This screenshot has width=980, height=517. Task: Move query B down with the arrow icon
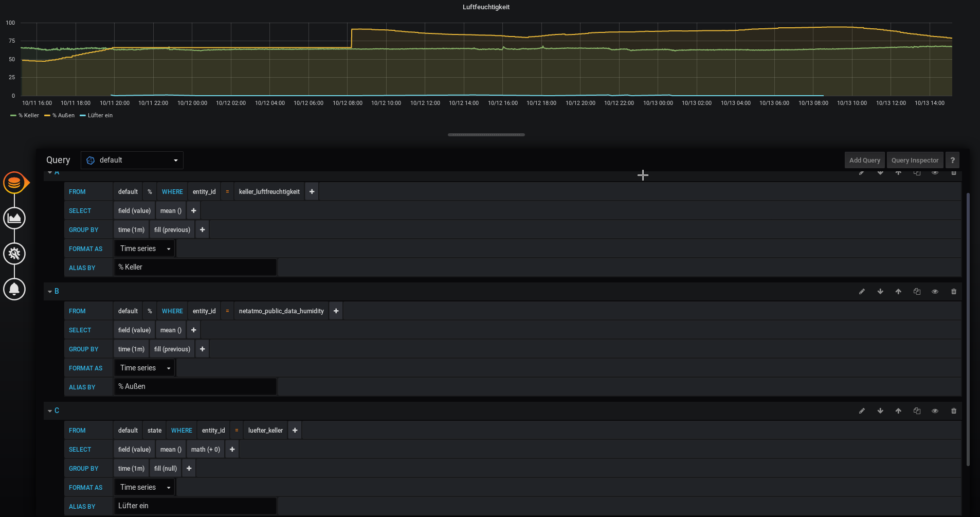880,291
